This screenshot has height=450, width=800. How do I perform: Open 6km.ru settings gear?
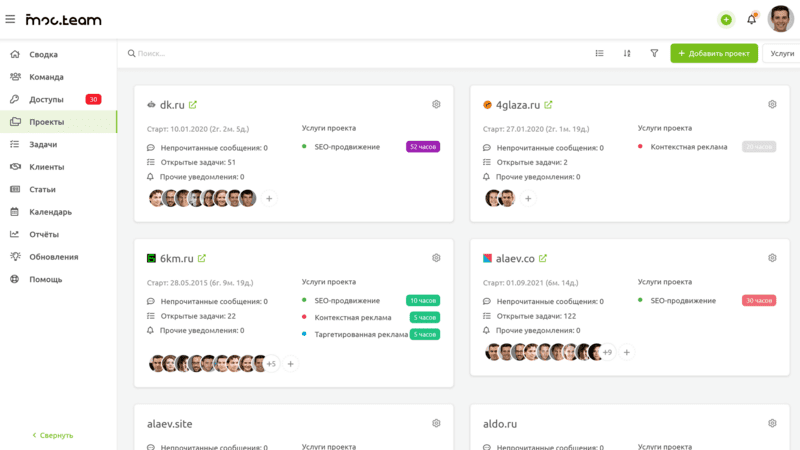click(x=436, y=258)
